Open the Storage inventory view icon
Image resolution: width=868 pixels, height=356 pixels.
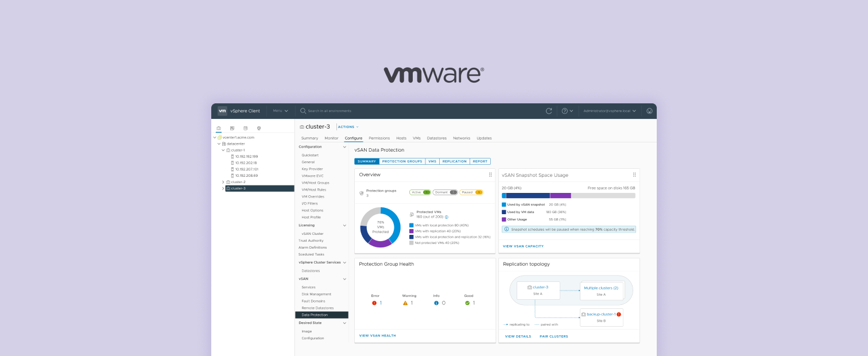pos(246,128)
